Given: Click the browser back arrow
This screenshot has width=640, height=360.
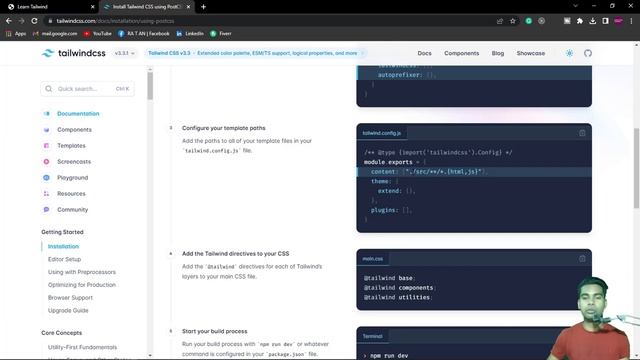Looking at the screenshot, I should click(9, 21).
